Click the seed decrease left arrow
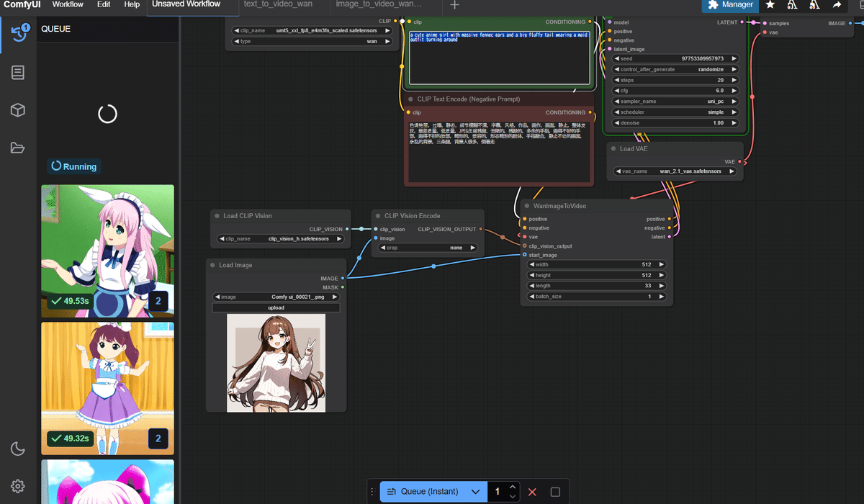 618,58
